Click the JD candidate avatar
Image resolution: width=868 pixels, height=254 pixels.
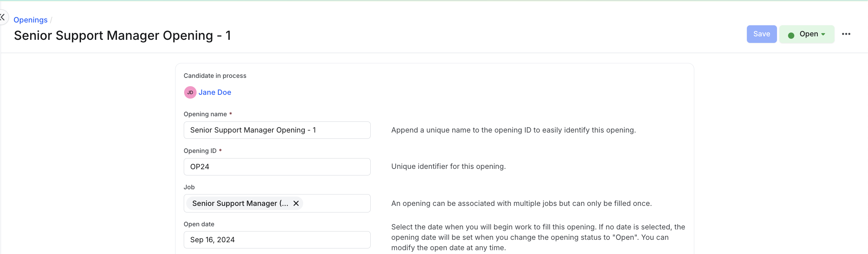point(190,92)
